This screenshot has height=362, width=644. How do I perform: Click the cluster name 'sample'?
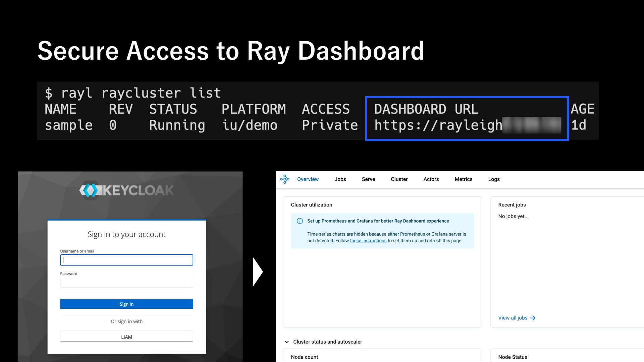click(x=69, y=125)
